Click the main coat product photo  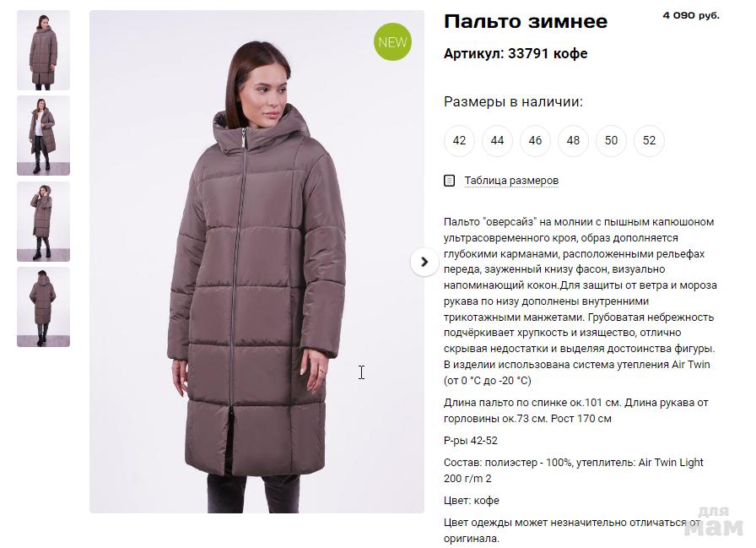256,262
